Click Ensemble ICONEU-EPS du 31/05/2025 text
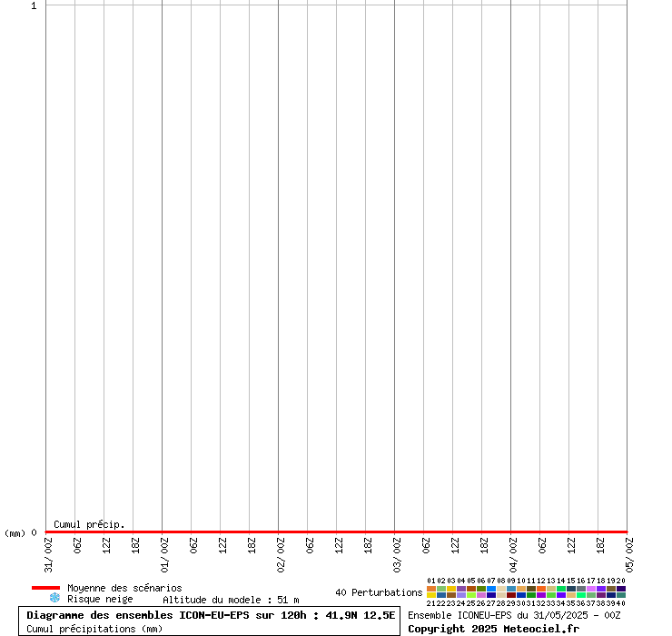672x636 pixels. coord(514,615)
